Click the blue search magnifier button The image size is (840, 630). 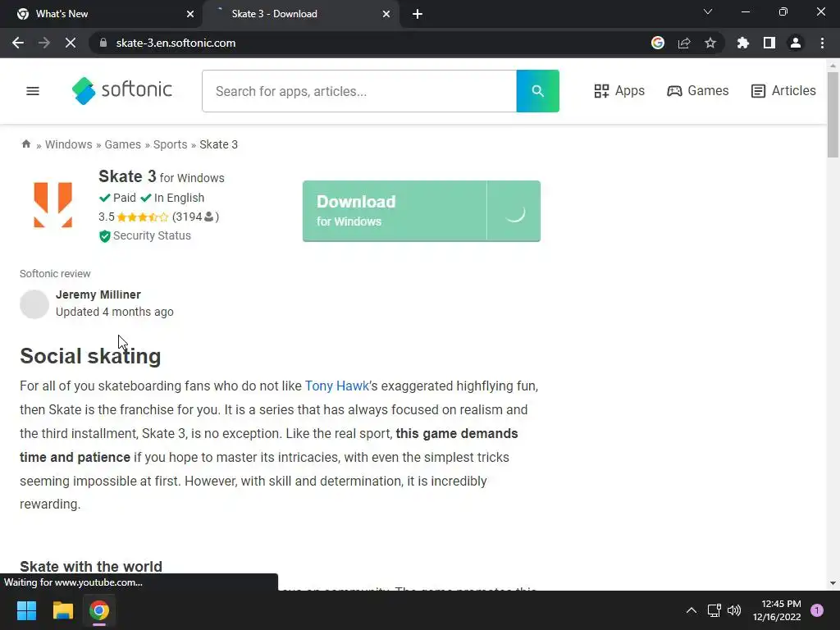click(538, 91)
